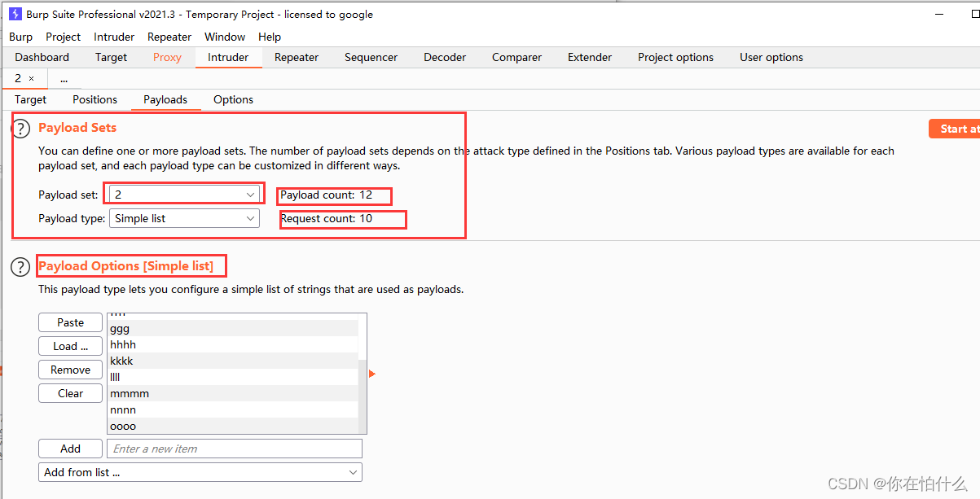Click the Enter a new item field

click(x=235, y=449)
